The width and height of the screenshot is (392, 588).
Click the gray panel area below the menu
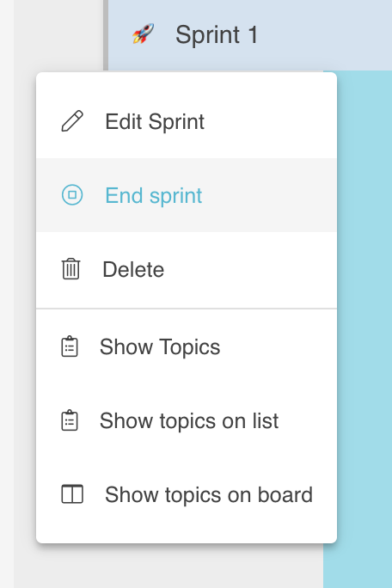(168, 567)
